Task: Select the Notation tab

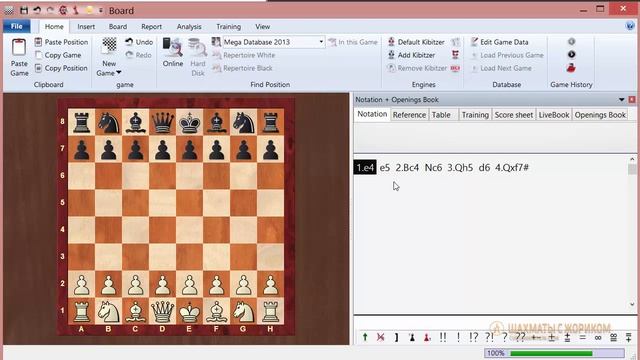Action: (x=372, y=114)
